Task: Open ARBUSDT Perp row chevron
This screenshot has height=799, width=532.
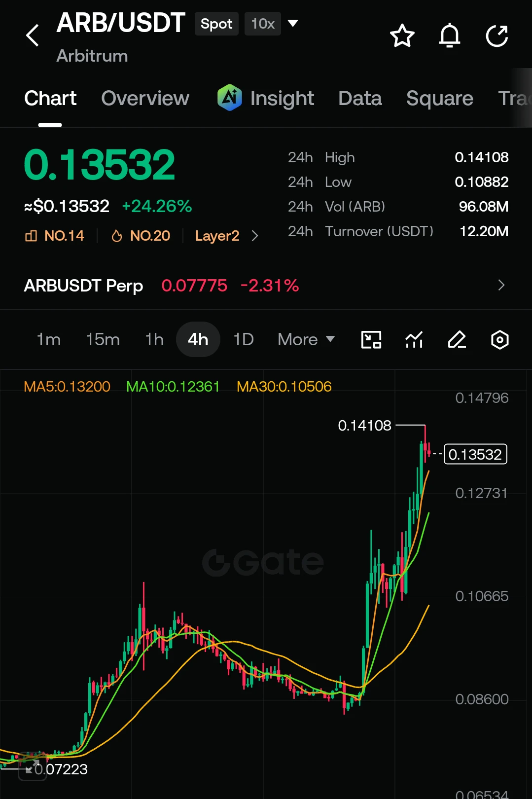Action: click(x=501, y=285)
